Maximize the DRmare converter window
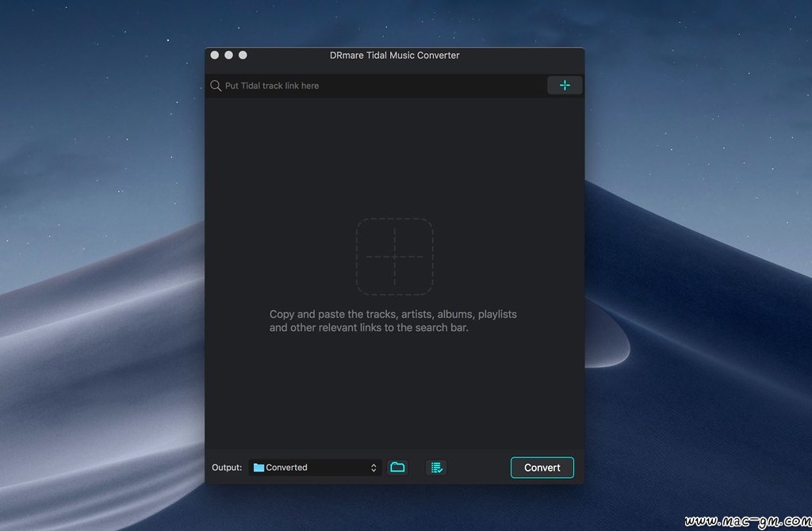Viewport: 812px width, 531px height. [243, 55]
